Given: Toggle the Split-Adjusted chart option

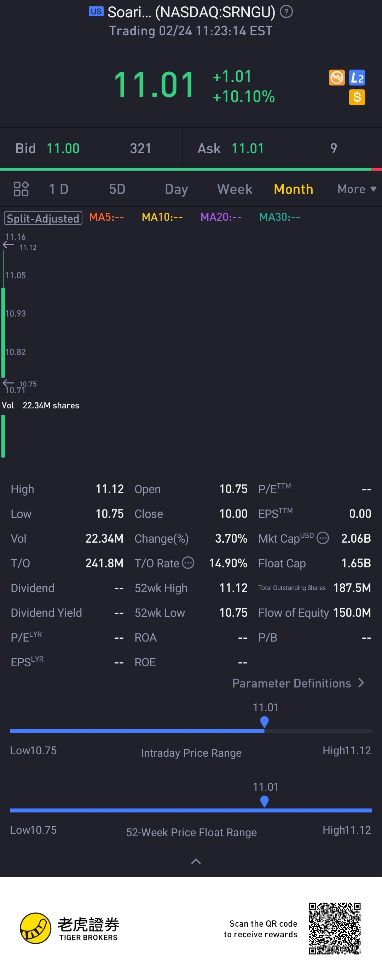Looking at the screenshot, I should [x=43, y=218].
